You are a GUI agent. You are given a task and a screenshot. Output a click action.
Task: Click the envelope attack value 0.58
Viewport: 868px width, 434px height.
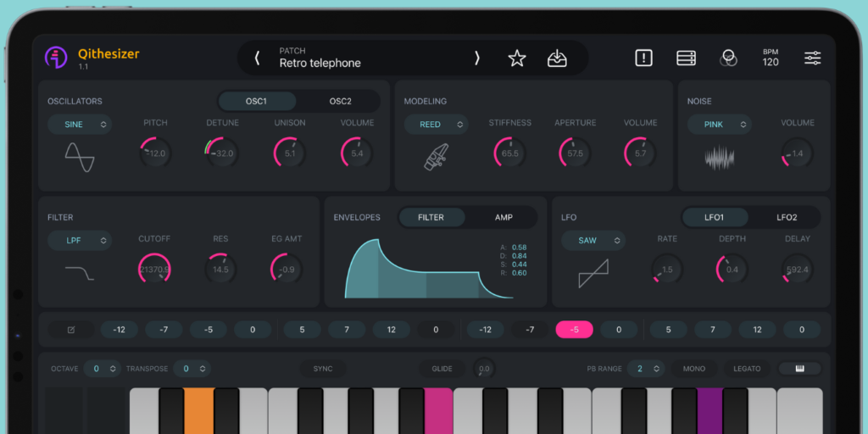coord(520,247)
